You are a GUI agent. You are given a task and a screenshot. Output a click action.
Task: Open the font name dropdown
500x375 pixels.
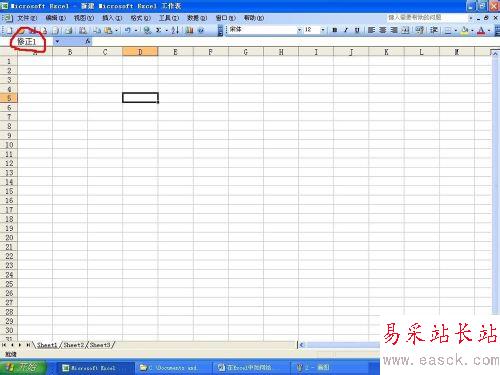[299, 30]
